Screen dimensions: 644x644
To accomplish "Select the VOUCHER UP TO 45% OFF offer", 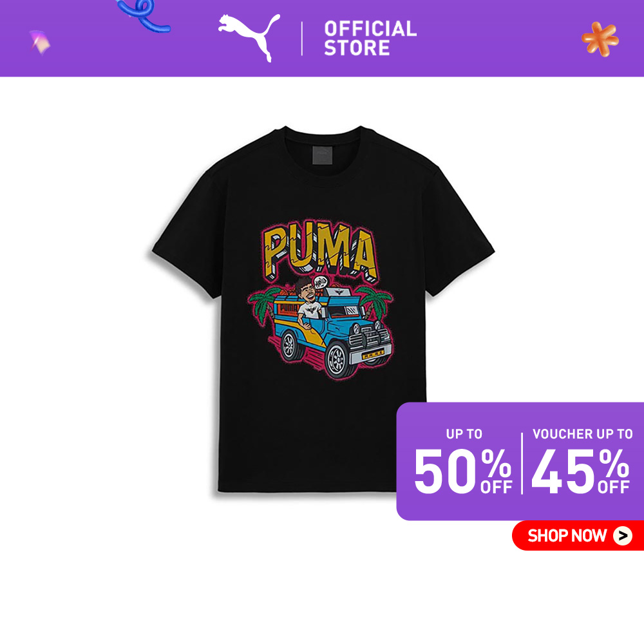I will [581, 462].
